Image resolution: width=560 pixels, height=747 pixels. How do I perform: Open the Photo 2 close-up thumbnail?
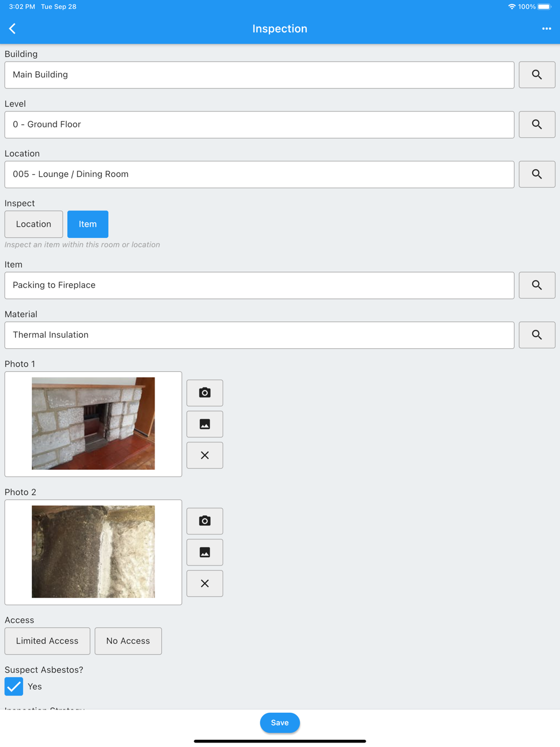click(94, 552)
